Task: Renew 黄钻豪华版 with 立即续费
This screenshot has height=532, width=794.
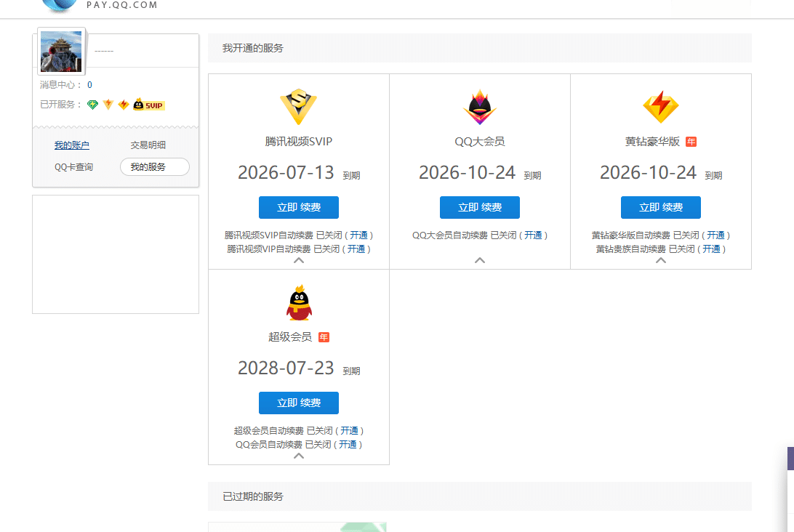Action: pyautogui.click(x=661, y=208)
